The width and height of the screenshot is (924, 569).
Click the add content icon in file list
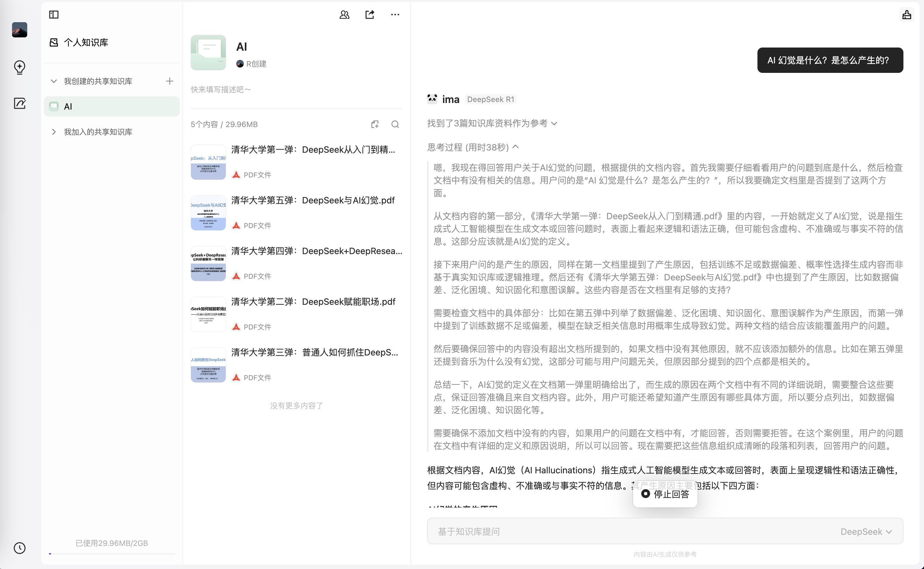click(375, 124)
